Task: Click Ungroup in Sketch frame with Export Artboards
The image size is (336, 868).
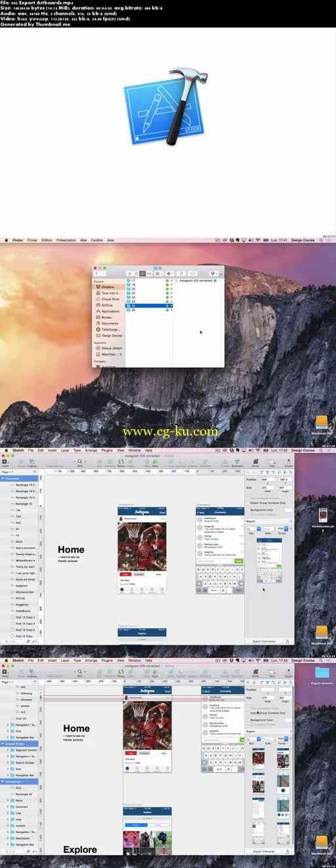Action: (31, 672)
